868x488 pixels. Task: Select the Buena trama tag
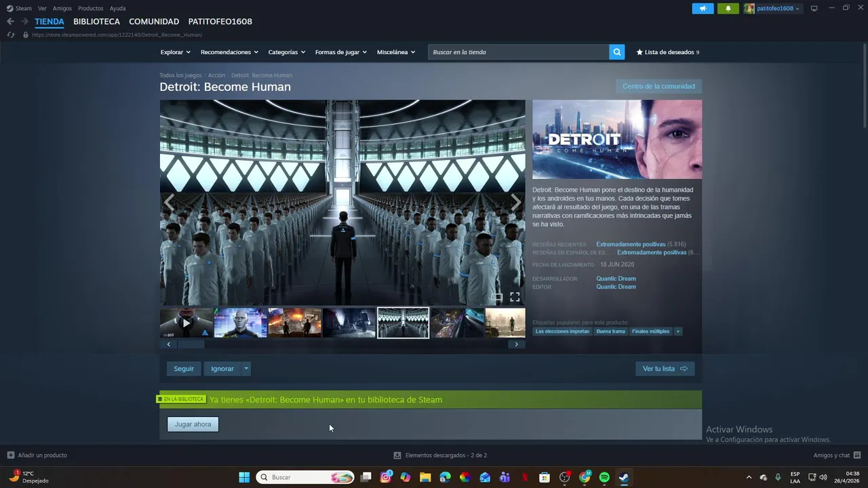coord(610,331)
